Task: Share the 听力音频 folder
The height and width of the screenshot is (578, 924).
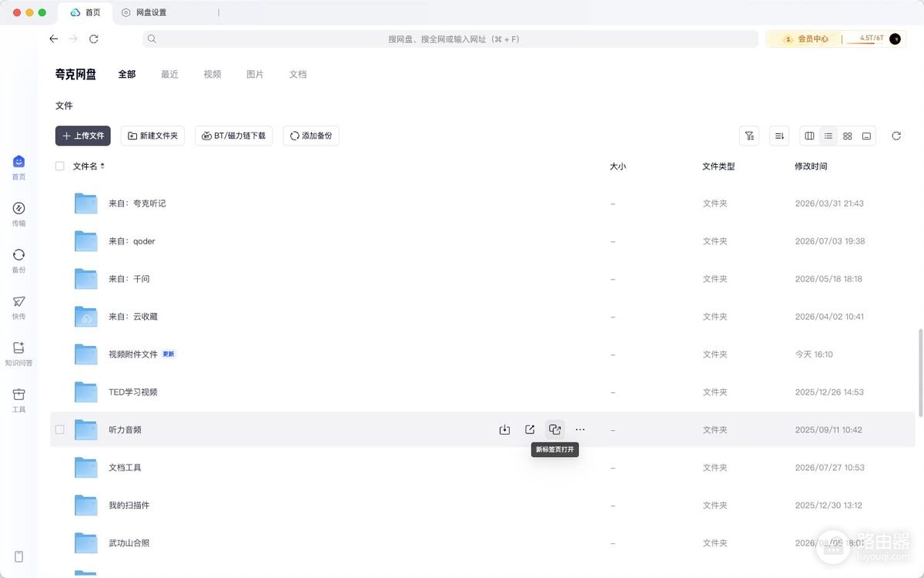Action: click(x=530, y=429)
